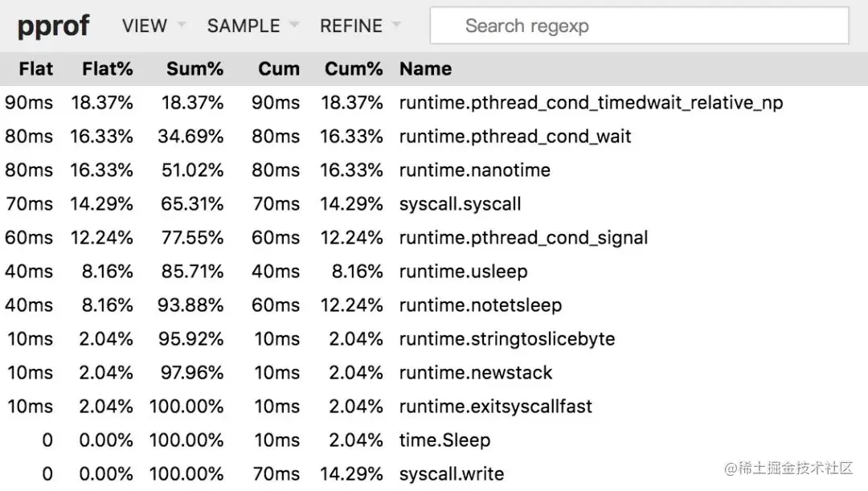Select the syscall.syscall row
The width and height of the screenshot is (868, 491).
tap(460, 204)
